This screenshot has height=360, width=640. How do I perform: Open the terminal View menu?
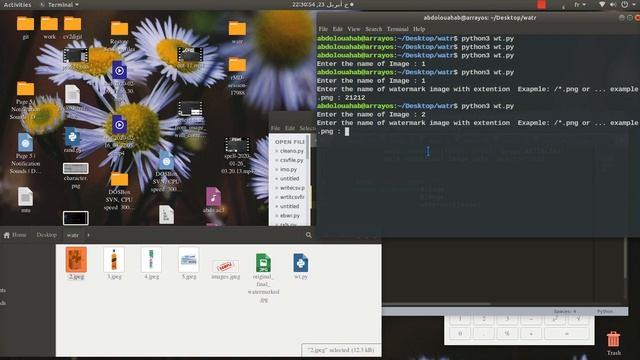pos(354,29)
